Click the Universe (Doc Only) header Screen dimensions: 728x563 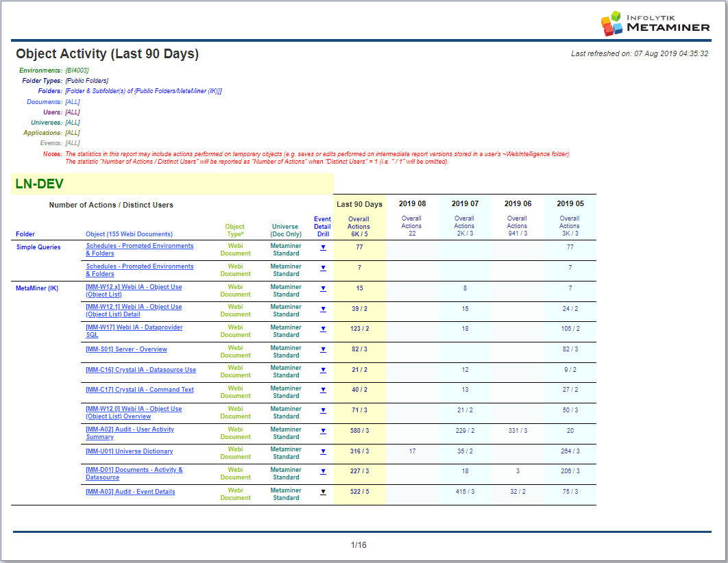coord(286,231)
